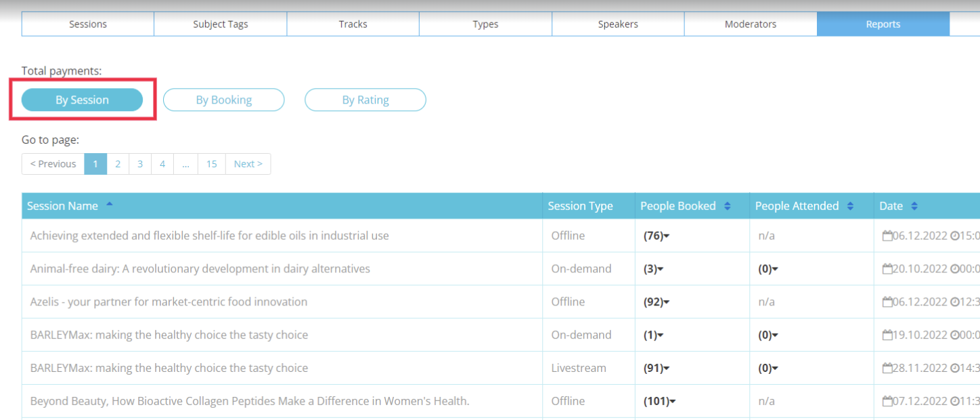Viewport: 980px width, 420px height.
Task: Sort by Date column arrows
Action: 914,206
